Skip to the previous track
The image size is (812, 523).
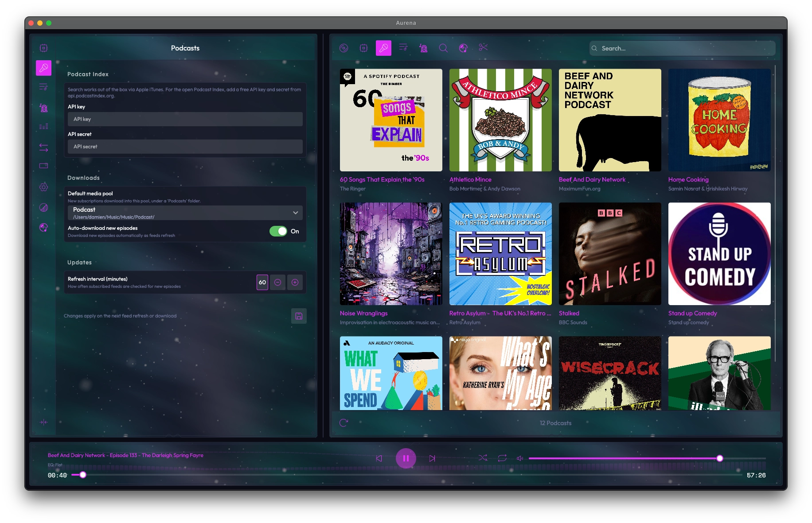click(379, 458)
